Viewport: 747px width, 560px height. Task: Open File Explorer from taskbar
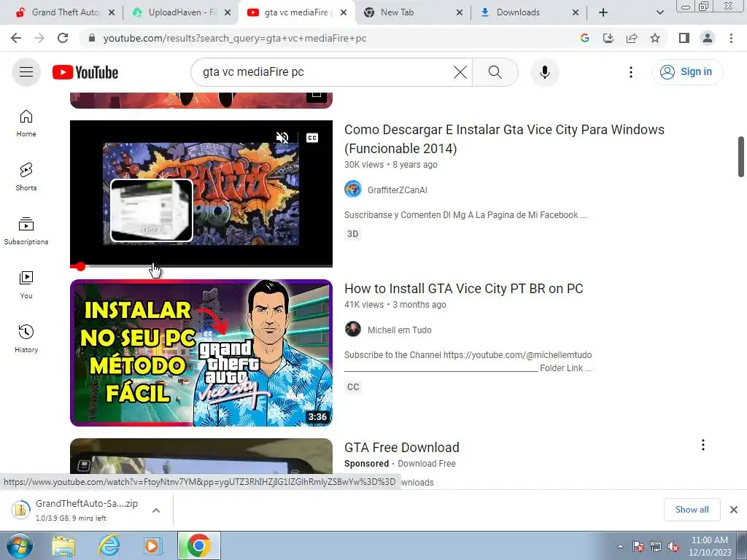(63, 546)
